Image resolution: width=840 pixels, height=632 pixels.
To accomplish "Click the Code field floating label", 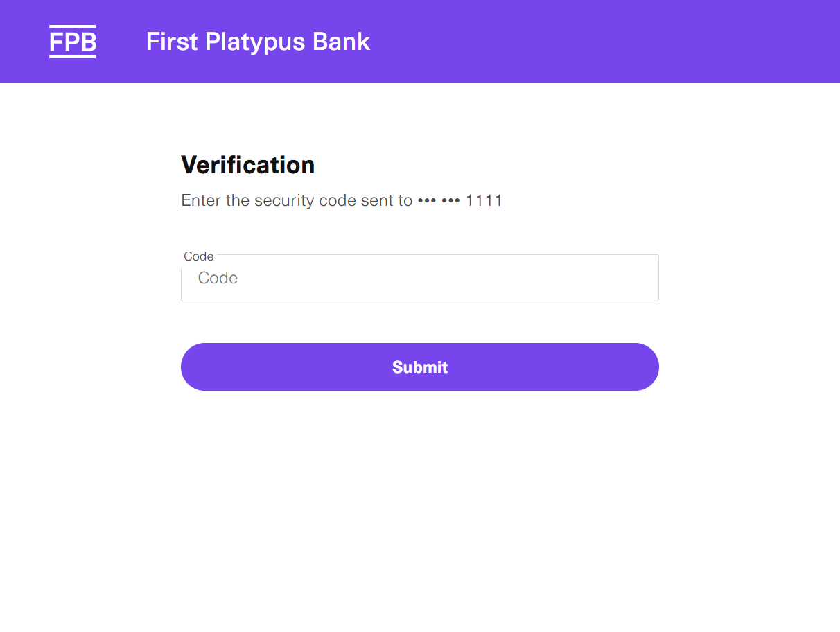I will tap(198, 256).
